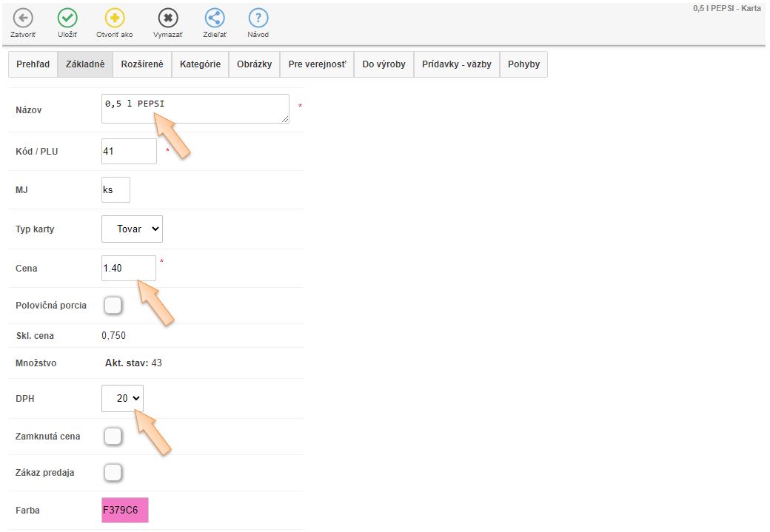Viewport: 770px width, 532px height.
Task: Save the card with the Uložiť icon
Action: [x=67, y=18]
